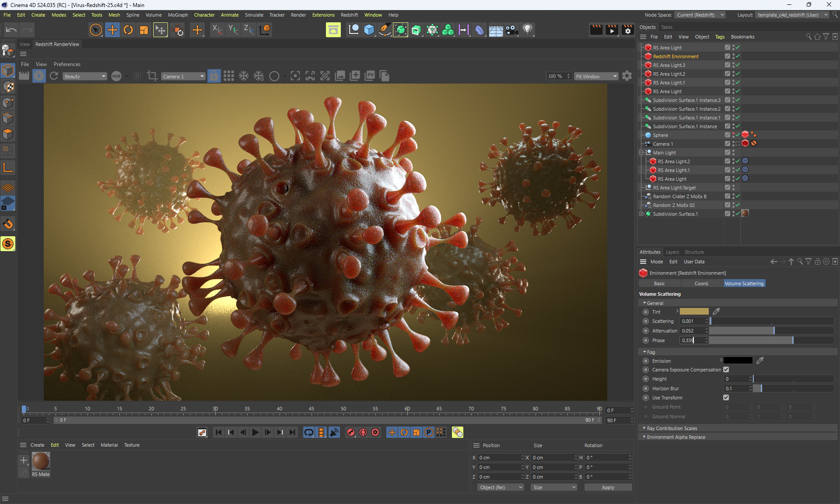Image resolution: width=840 pixels, height=504 pixels.
Task: Select the Rotate tool
Action: click(128, 30)
